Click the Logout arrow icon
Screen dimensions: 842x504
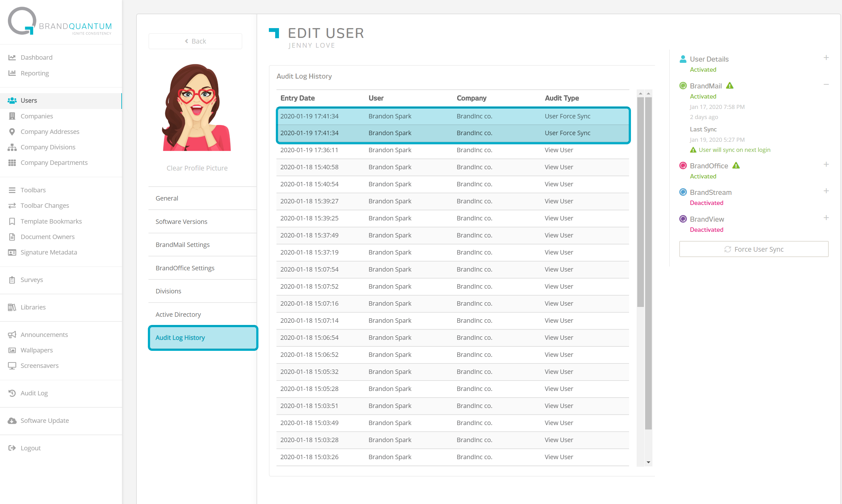point(12,448)
